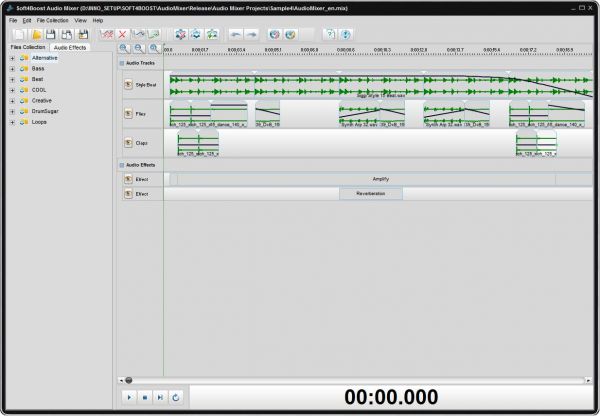Click the timeline ruler at 0:00:08.6
Viewport: 600px width, 416px height.
pos(346,50)
